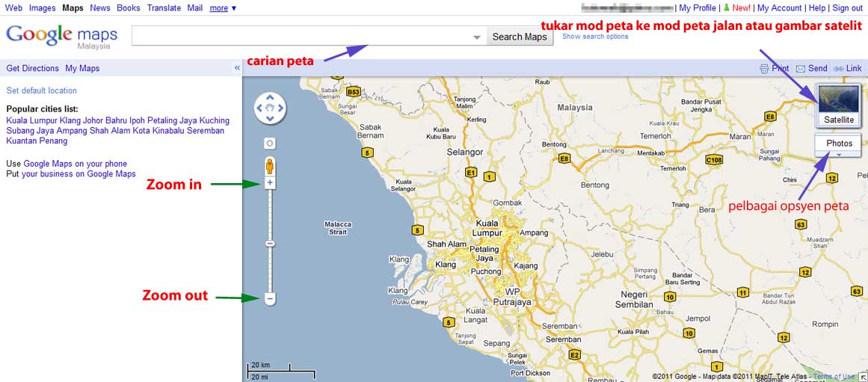Switch to Satellite view thumbnail
This screenshot has height=382, width=868.
[x=839, y=105]
